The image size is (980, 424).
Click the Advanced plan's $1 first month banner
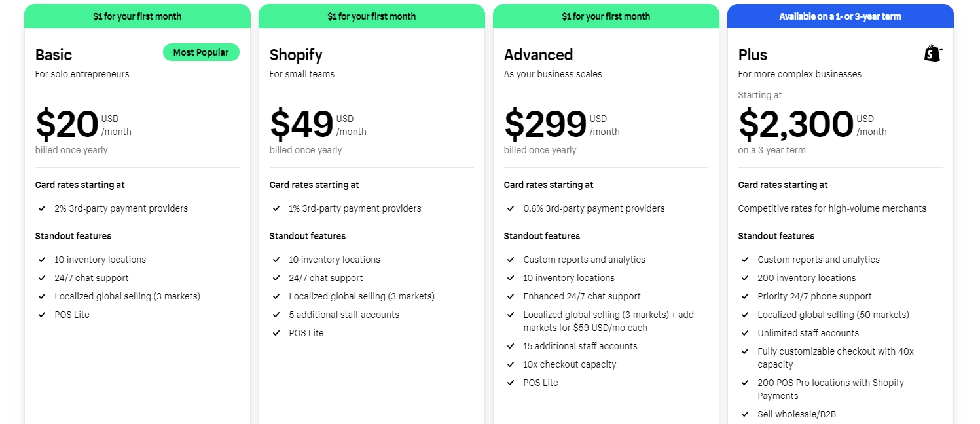click(606, 16)
